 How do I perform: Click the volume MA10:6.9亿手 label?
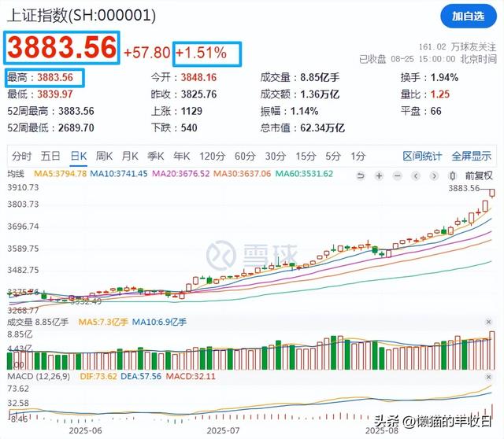point(159,322)
